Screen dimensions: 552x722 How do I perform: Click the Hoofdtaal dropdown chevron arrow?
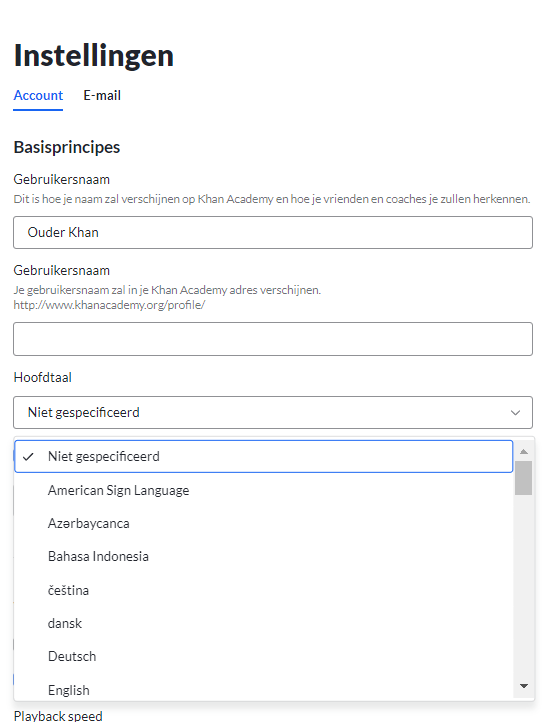515,413
